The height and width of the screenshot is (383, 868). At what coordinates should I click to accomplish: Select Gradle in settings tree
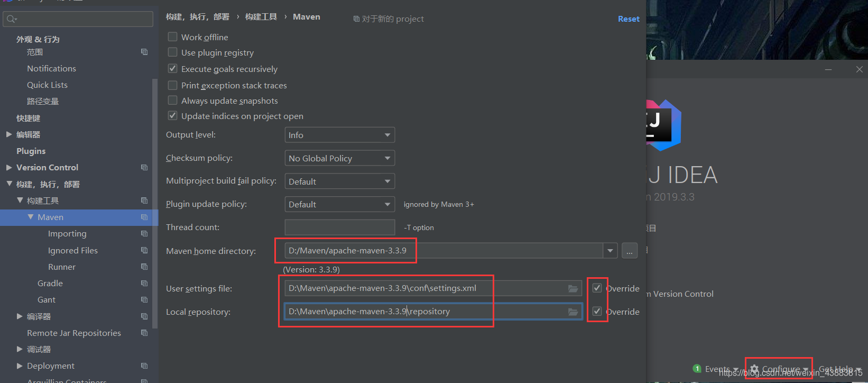coord(50,283)
